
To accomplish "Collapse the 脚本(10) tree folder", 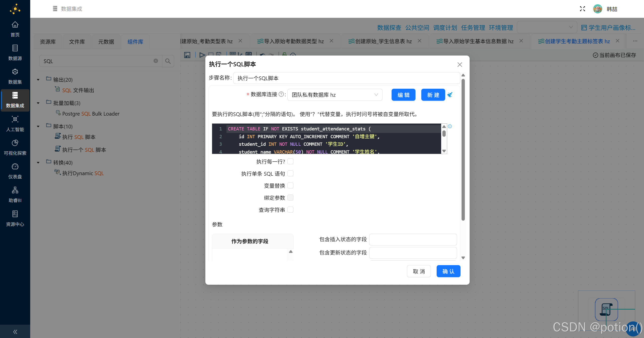I will click(x=38, y=127).
